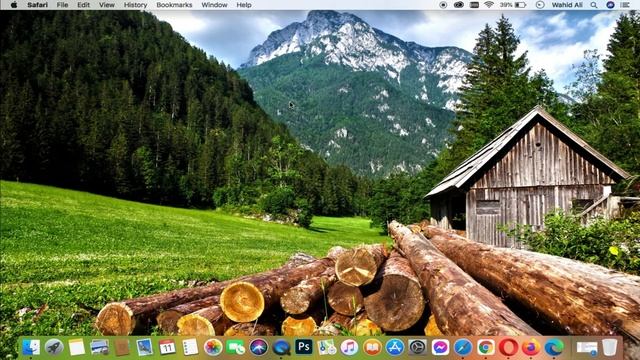This screenshot has width=640, height=360.
Task: Open the Help menu
Action: (x=244, y=5)
